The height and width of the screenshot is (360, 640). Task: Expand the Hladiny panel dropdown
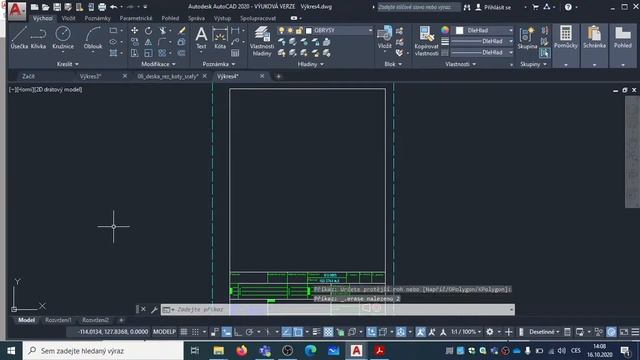[x=311, y=64]
